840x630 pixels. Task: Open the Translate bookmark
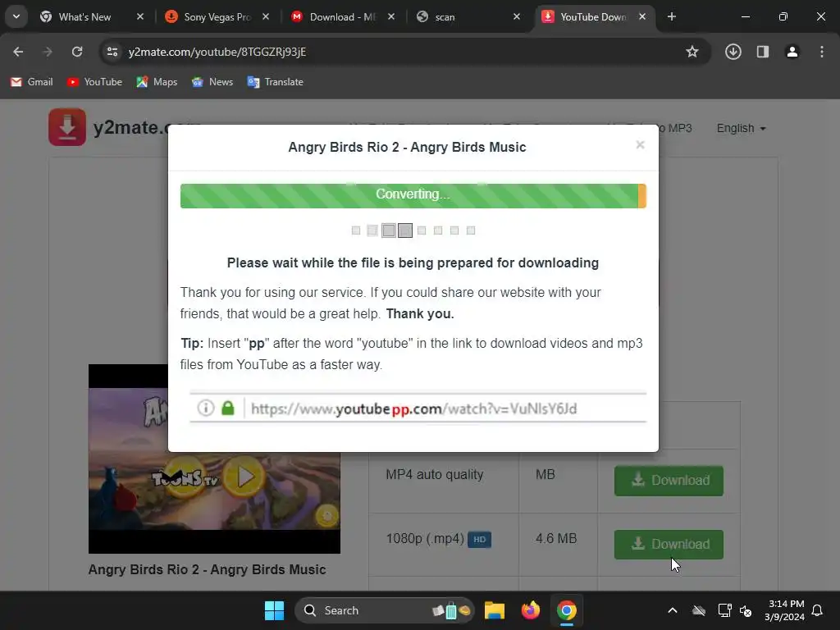276,82
